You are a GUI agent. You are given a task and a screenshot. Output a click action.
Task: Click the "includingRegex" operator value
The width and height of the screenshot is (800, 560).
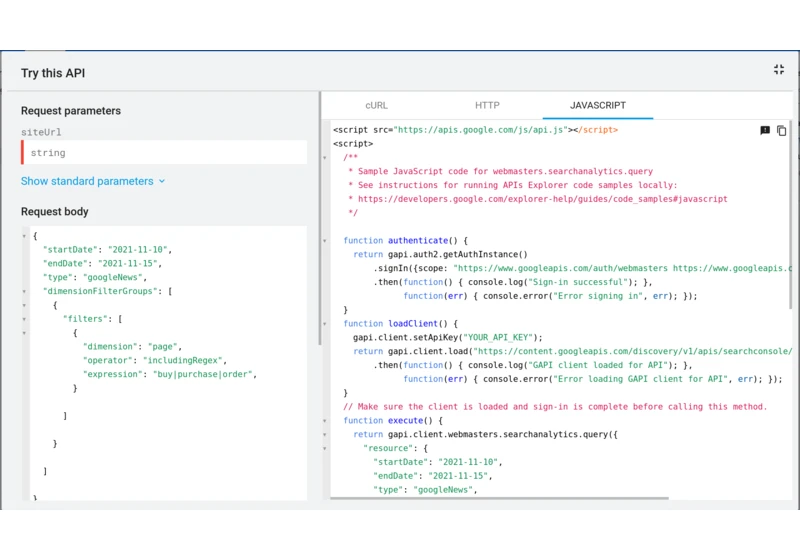pos(183,361)
